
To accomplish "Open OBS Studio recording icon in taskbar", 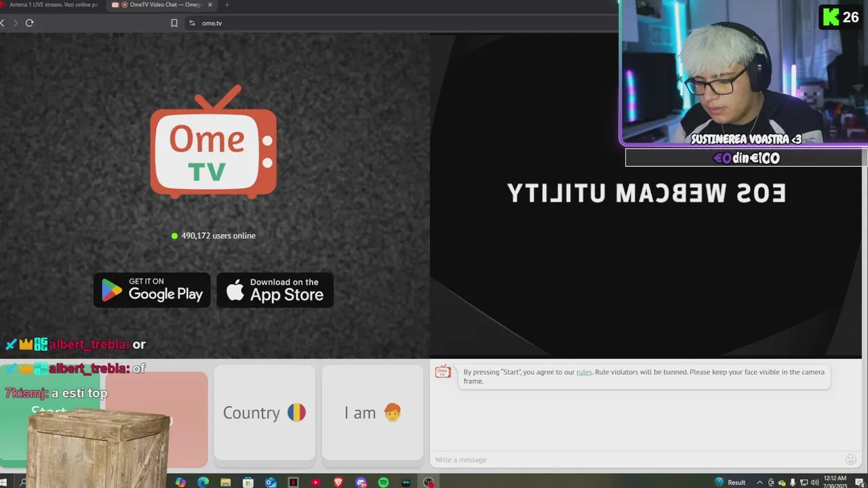I will (x=429, y=483).
